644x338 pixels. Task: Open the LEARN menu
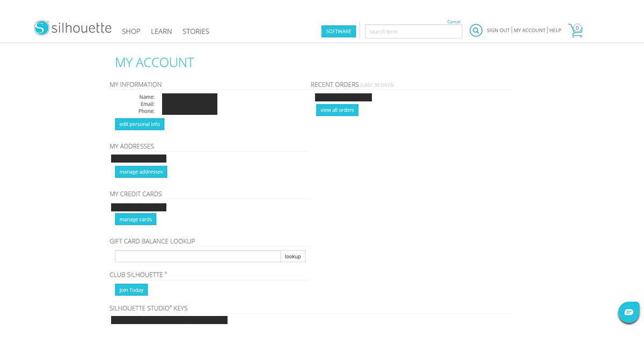tap(161, 32)
